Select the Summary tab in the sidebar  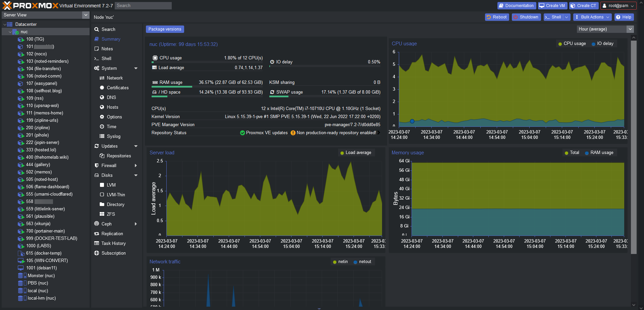pyautogui.click(x=110, y=39)
